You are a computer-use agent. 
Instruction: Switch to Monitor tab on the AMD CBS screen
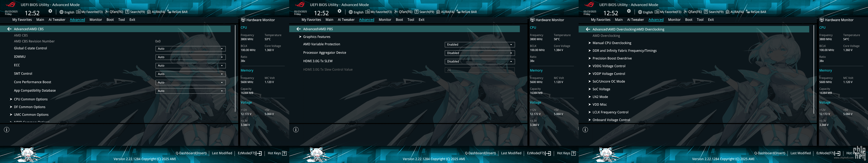tap(96, 20)
